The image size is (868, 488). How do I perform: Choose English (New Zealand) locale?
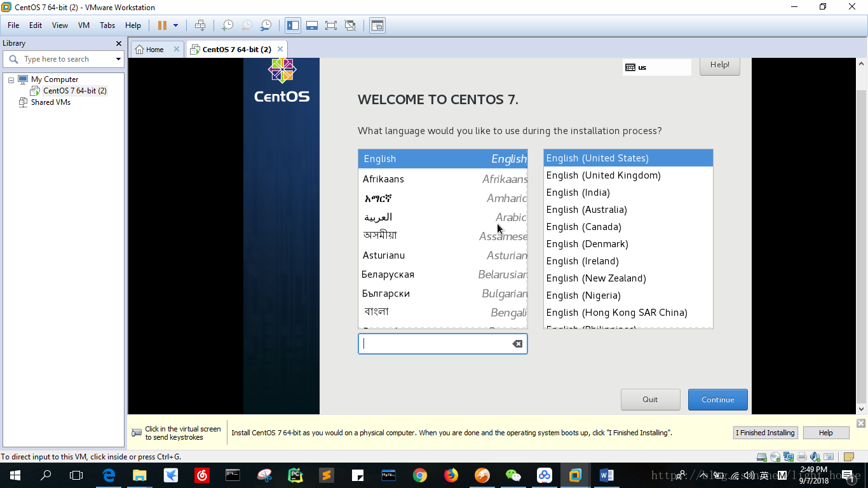(628, 278)
